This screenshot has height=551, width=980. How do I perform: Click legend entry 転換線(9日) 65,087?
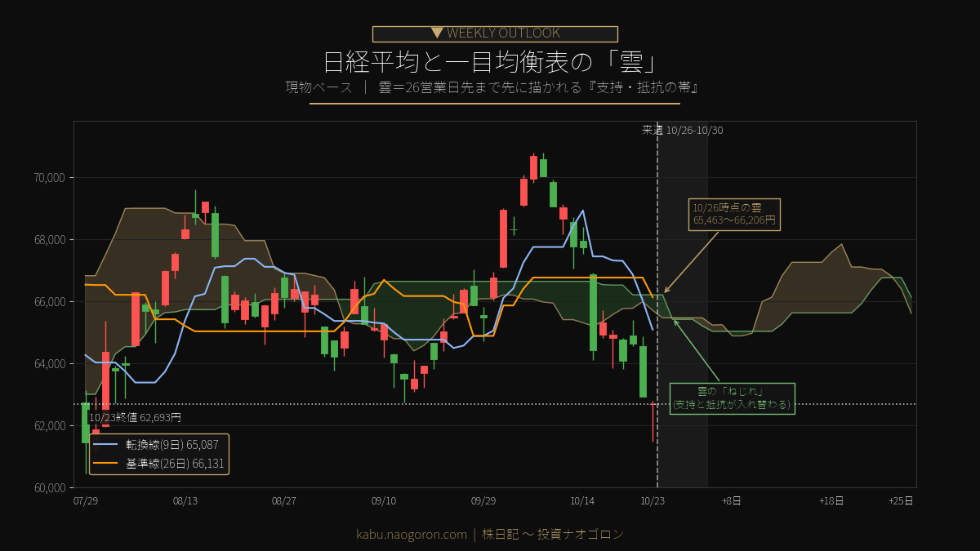pos(172,446)
